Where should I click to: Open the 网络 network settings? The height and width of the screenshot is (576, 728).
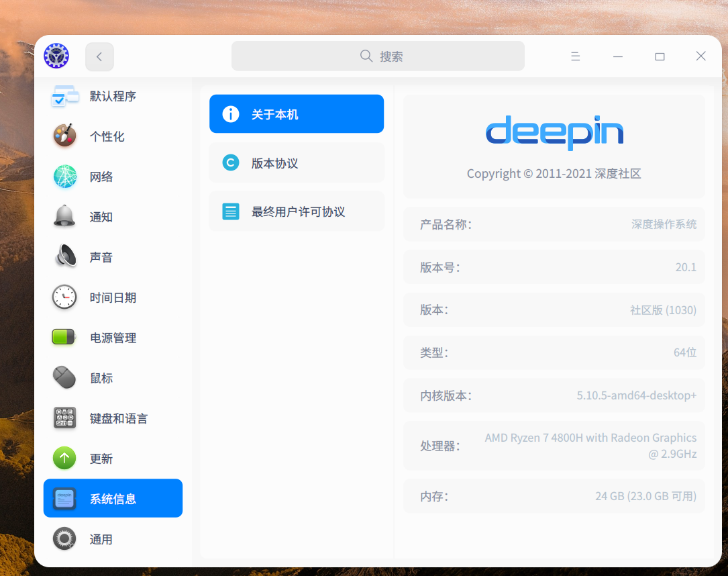[113, 177]
